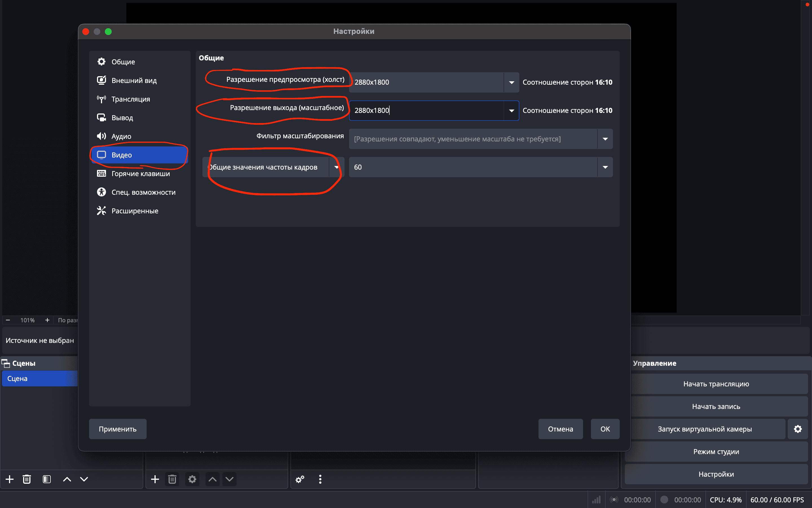Confirm settings with the OK button
Viewport: 812px width, 508px height.
coord(605,429)
